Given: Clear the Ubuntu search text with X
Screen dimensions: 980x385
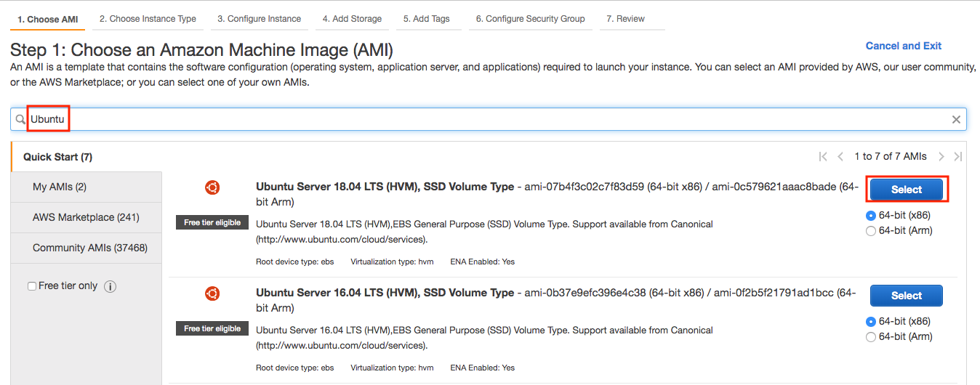Looking at the screenshot, I should [x=957, y=120].
